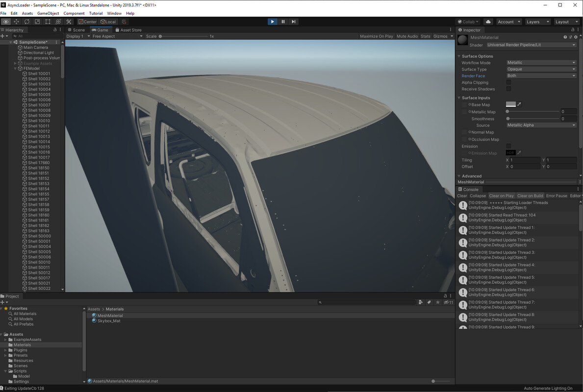Screen dimensions: 583x392
Task: Open the Custom Editor Tools icon
Action: pos(69,22)
